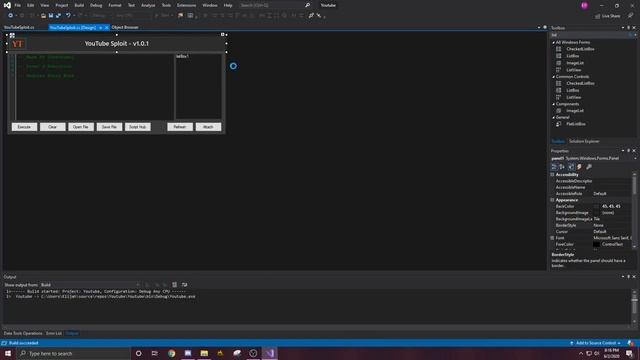Viewport: 640px width, 360px height.
Task: Open the Show output from dropdown
Action: pos(90,285)
